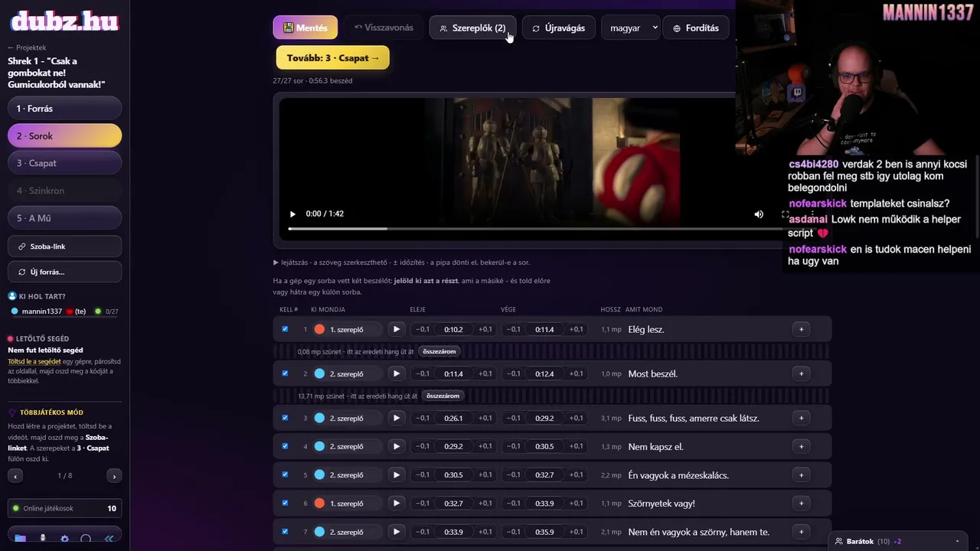Screen dimensions: 980x551
Task: Click 'összezárom' after the 0,08 mp gap
Action: point(441,351)
